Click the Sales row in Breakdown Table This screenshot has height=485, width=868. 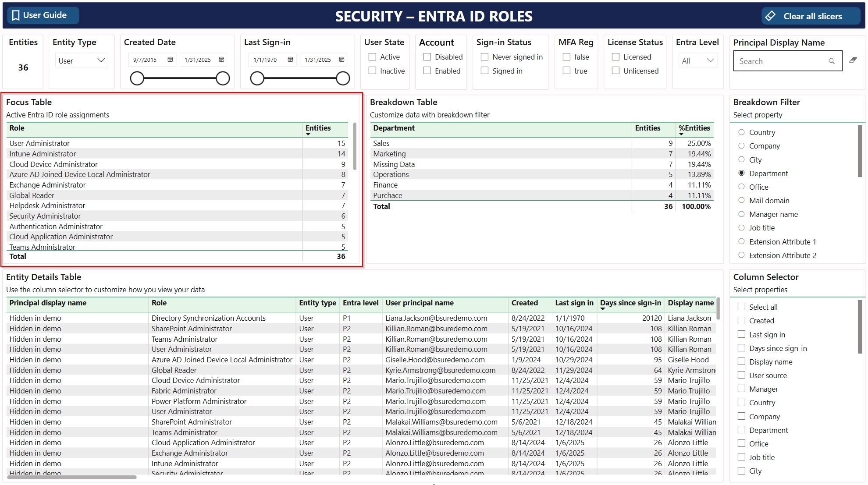[381, 143]
